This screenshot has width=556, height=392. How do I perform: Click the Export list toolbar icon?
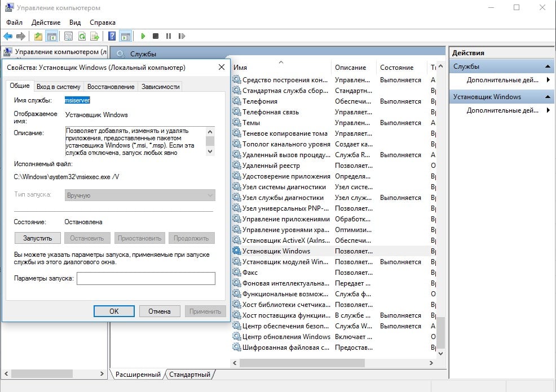[95, 36]
